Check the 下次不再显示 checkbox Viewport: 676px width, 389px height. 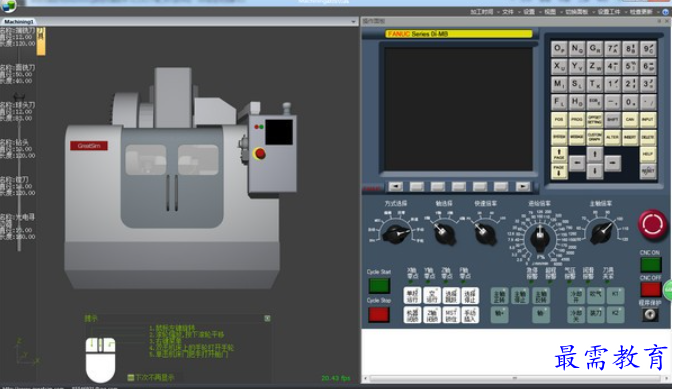pyautogui.click(x=131, y=378)
